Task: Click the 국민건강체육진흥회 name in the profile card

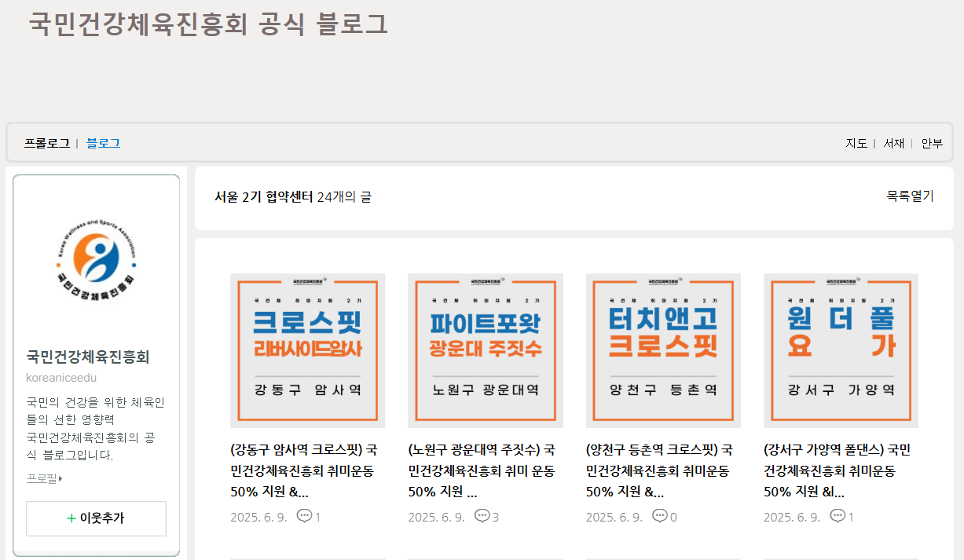Action: 88,357
